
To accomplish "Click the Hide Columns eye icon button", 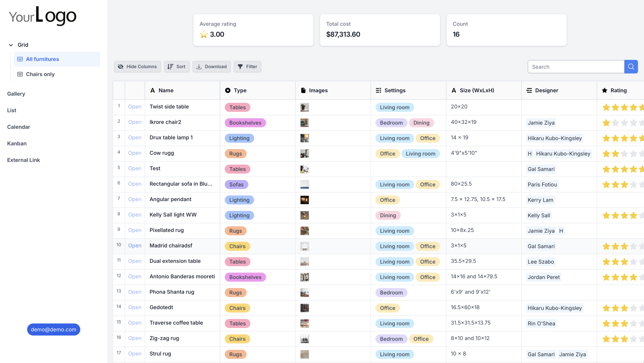I will [x=137, y=67].
